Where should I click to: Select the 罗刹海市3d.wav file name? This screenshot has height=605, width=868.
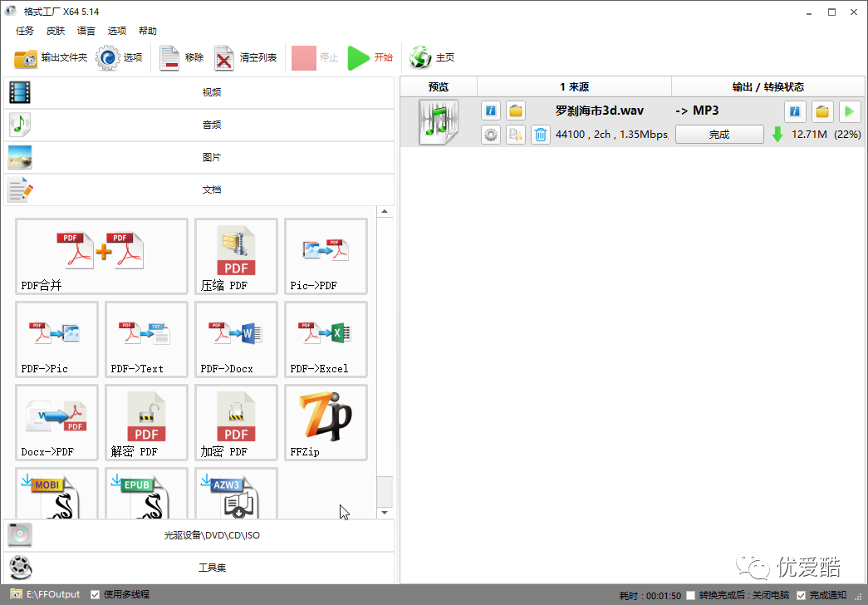click(x=600, y=111)
